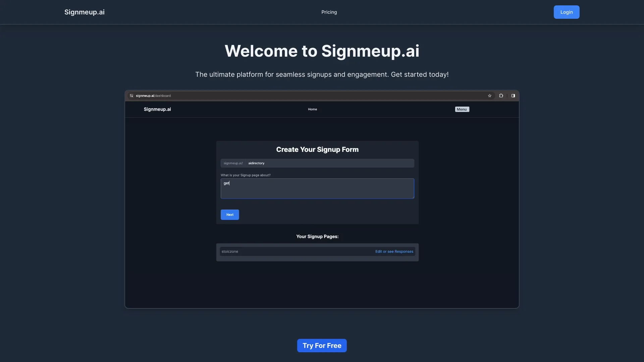Screen dimensions: 644x362
Task: Select Home in the dashboard navigation
Action: (312, 109)
